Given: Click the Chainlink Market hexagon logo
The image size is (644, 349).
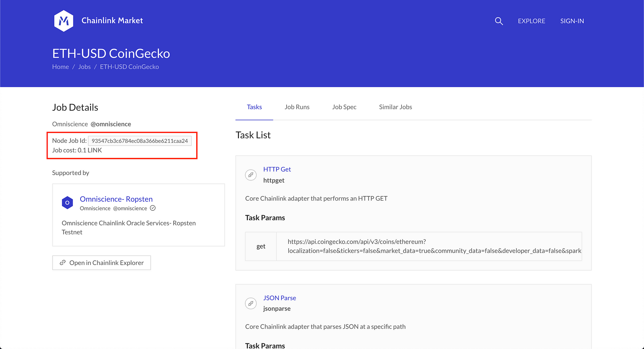Looking at the screenshot, I should click(x=64, y=21).
